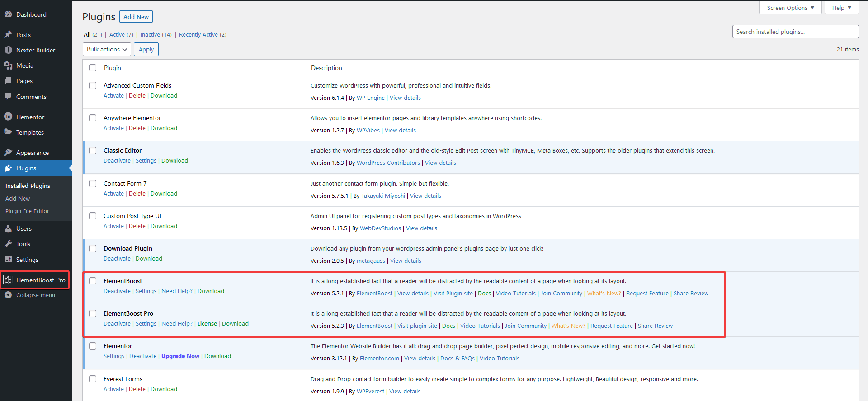Image resolution: width=868 pixels, height=401 pixels.
Task: Delete the Anywhere Elementor plugin
Action: coord(137,128)
